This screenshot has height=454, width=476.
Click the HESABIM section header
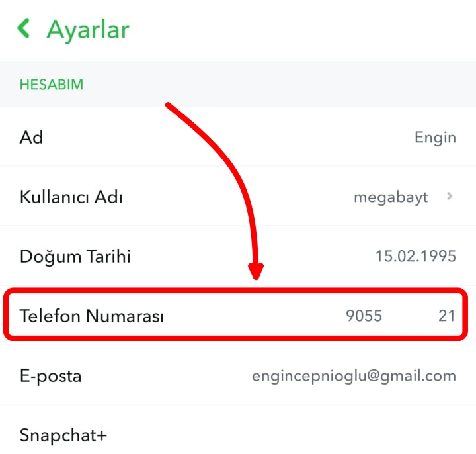(x=51, y=85)
